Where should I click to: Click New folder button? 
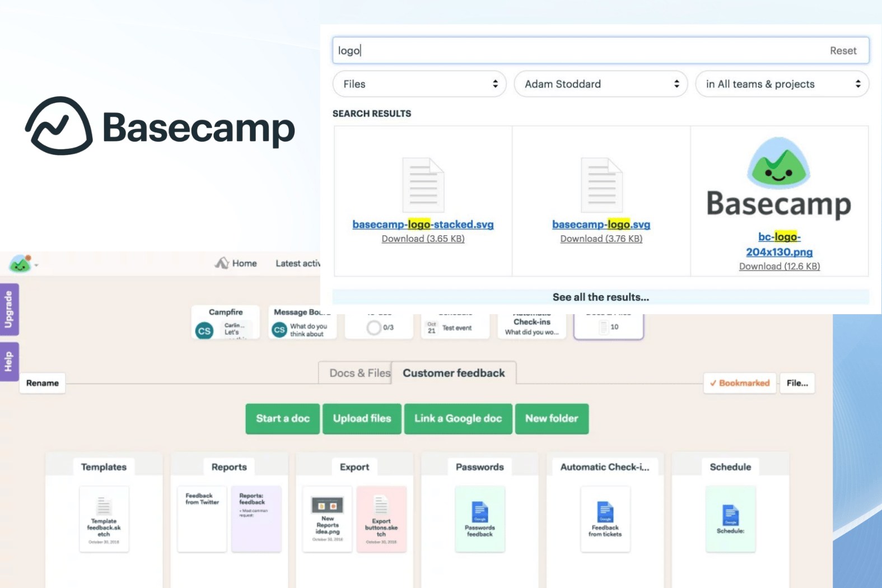pos(552,418)
